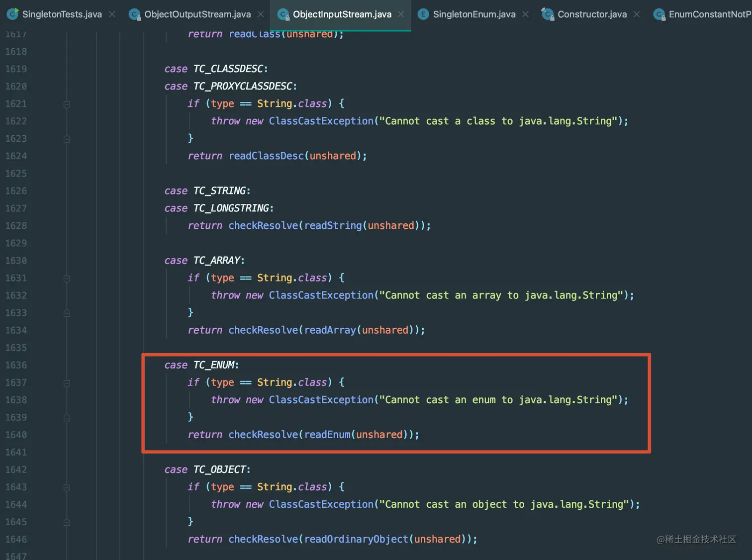752x560 pixels.
Task: Click the TC_ARRAY constant
Action: click(217, 260)
